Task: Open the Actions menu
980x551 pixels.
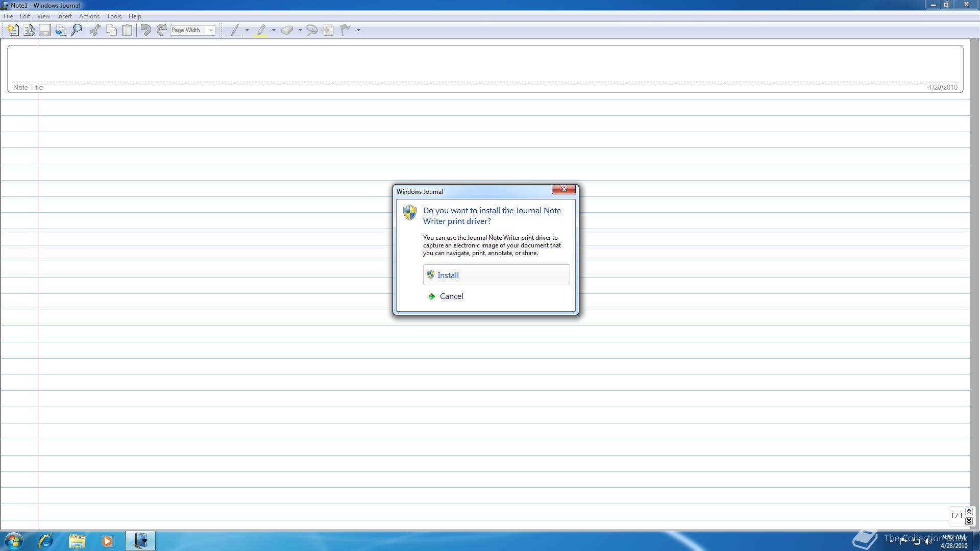Action: tap(89, 16)
